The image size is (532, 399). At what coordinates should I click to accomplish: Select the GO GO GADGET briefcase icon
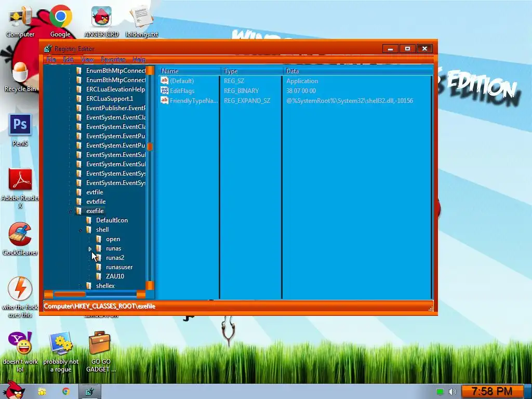click(x=101, y=352)
